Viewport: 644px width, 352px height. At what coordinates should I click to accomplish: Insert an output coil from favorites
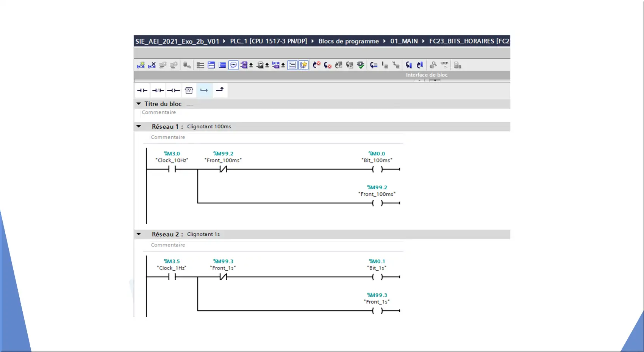pos(174,90)
